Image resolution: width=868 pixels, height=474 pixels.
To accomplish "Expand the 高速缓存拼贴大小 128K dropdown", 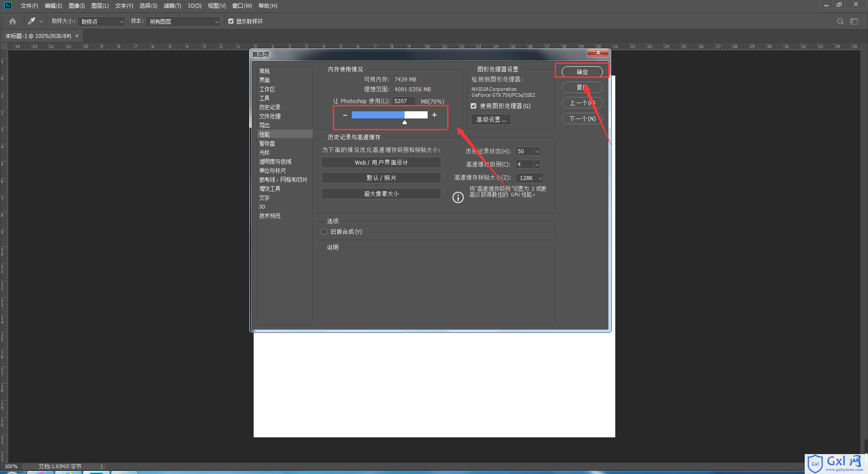I will 529,178.
